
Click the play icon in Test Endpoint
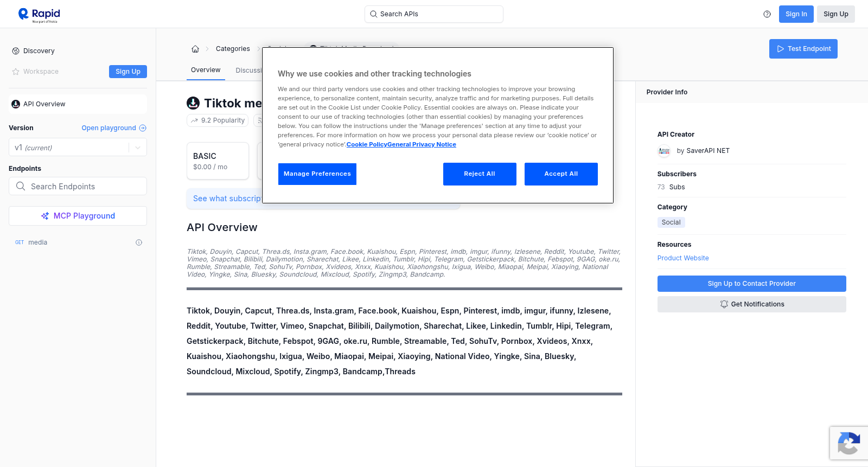pyautogui.click(x=781, y=49)
